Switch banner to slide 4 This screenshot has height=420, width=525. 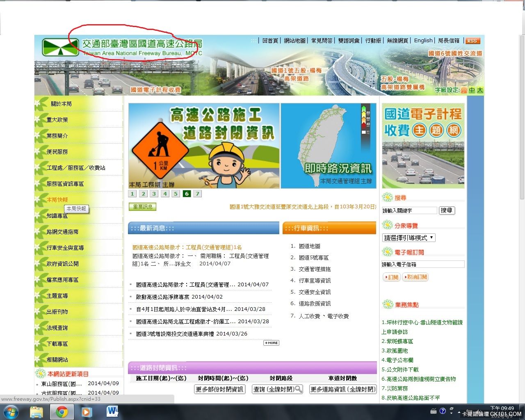tap(165, 194)
